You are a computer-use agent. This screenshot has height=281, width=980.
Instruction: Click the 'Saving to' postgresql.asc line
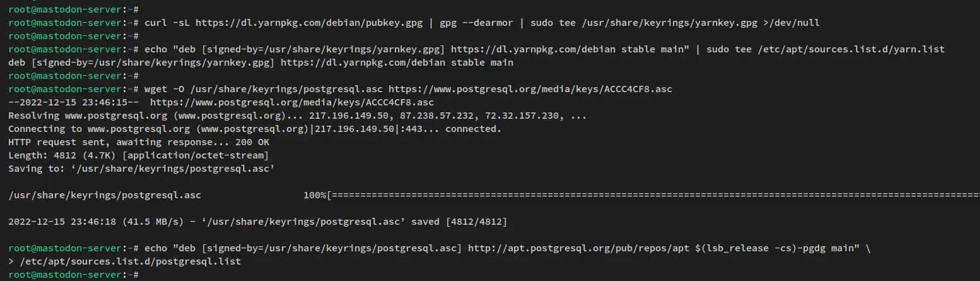(142, 169)
